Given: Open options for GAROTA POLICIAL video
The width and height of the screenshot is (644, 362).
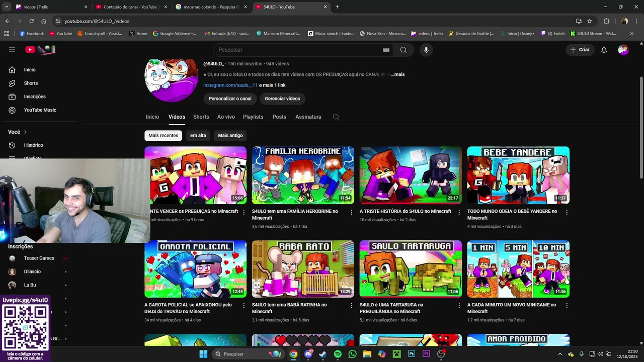Looking at the screenshot, I should coord(244,306).
